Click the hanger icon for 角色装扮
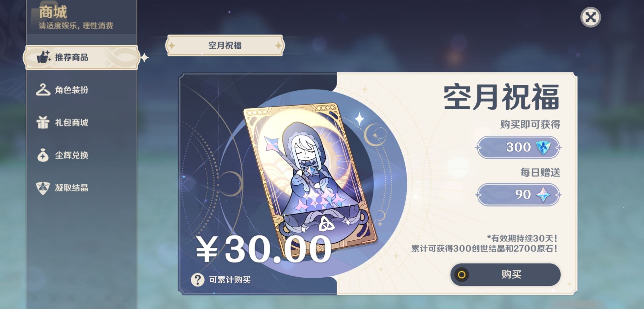644x309 pixels. [43, 90]
